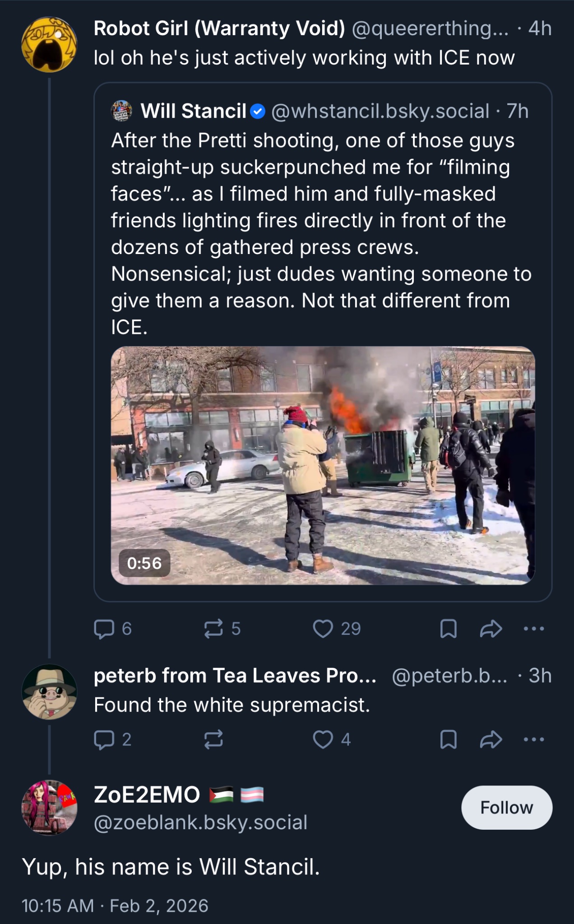Reply to Robot Girl's post
The height and width of the screenshot is (924, 574).
point(112,628)
